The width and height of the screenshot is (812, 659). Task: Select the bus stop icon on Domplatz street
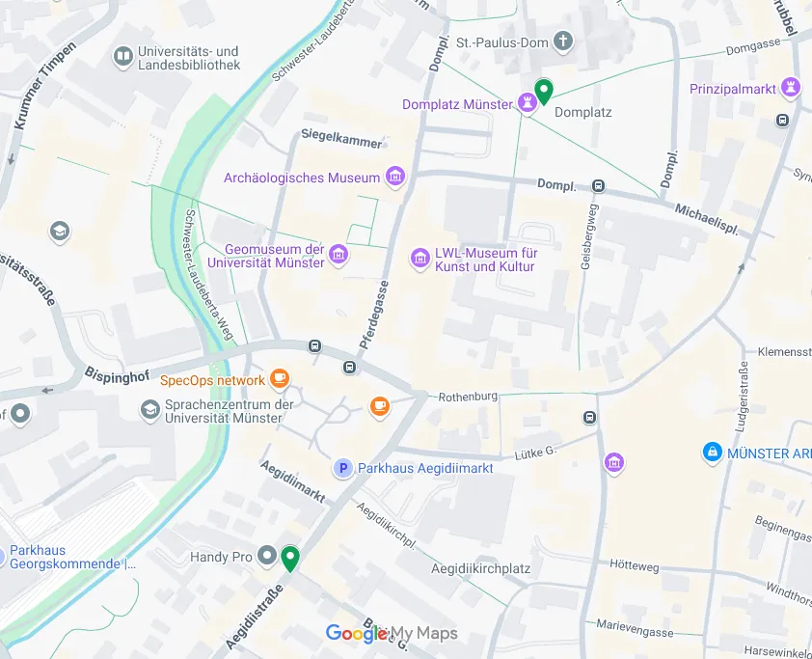(598, 185)
